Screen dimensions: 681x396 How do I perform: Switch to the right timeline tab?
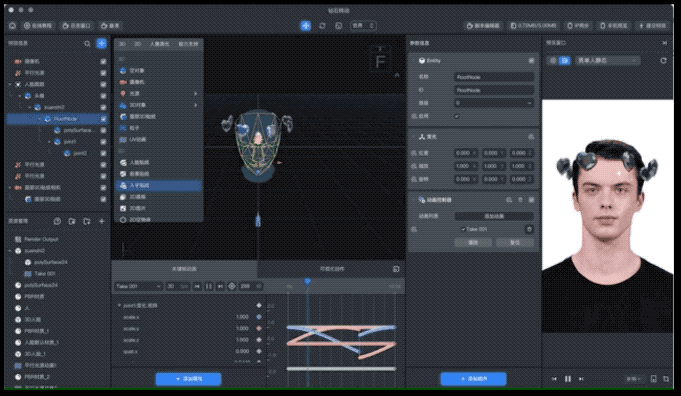coord(332,269)
